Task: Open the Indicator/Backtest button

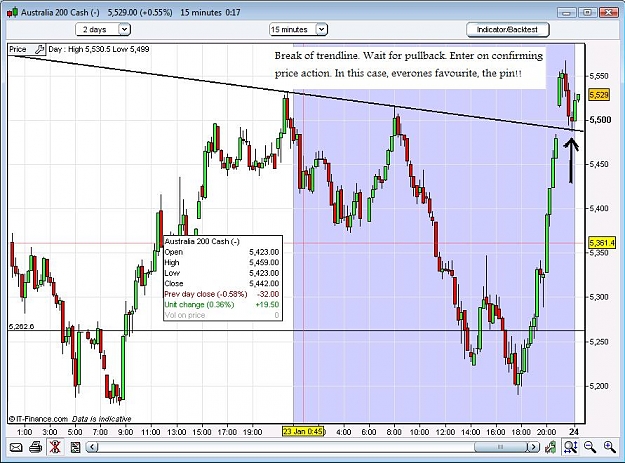Action: coord(508,29)
